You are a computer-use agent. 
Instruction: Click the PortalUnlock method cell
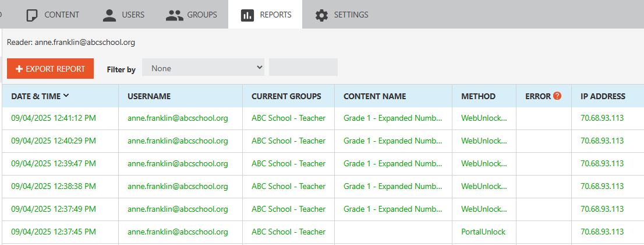coord(483,232)
